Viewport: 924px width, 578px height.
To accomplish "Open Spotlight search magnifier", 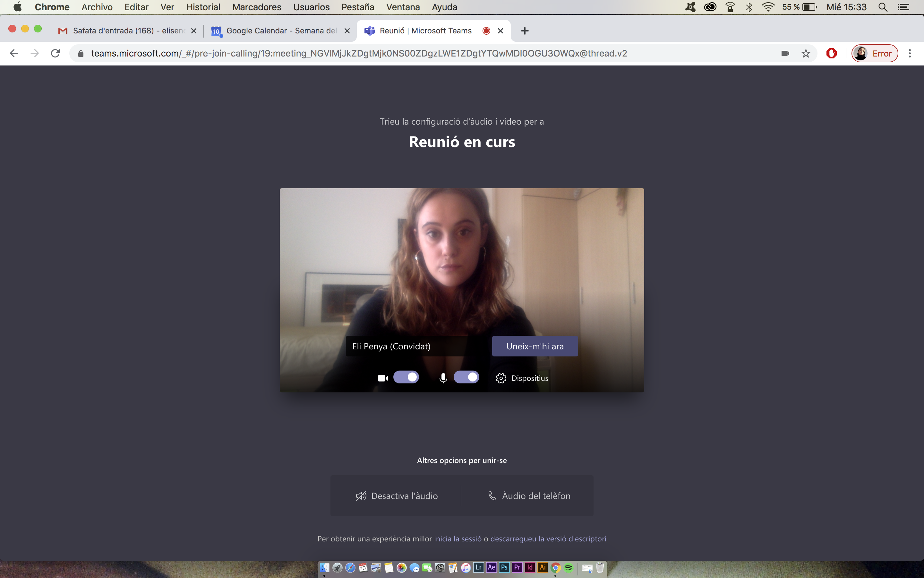I will (x=882, y=7).
